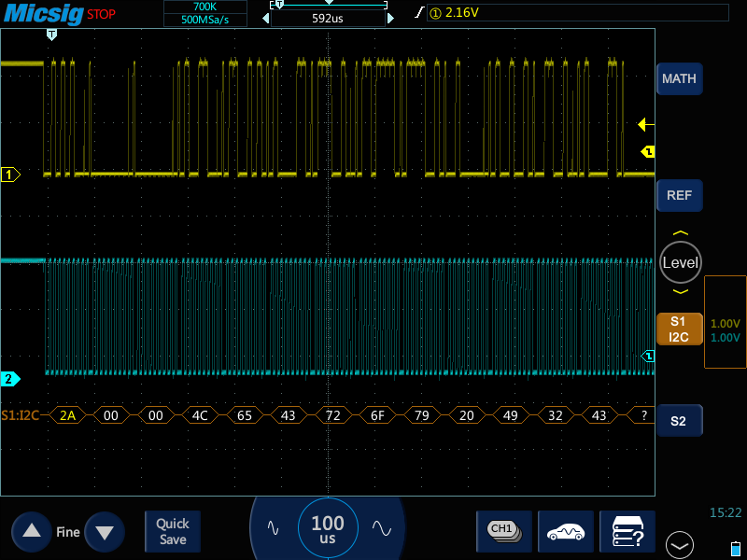This screenshot has width=747, height=560.
Task: Tap the 592us horizontal delay readout
Action: (328, 19)
